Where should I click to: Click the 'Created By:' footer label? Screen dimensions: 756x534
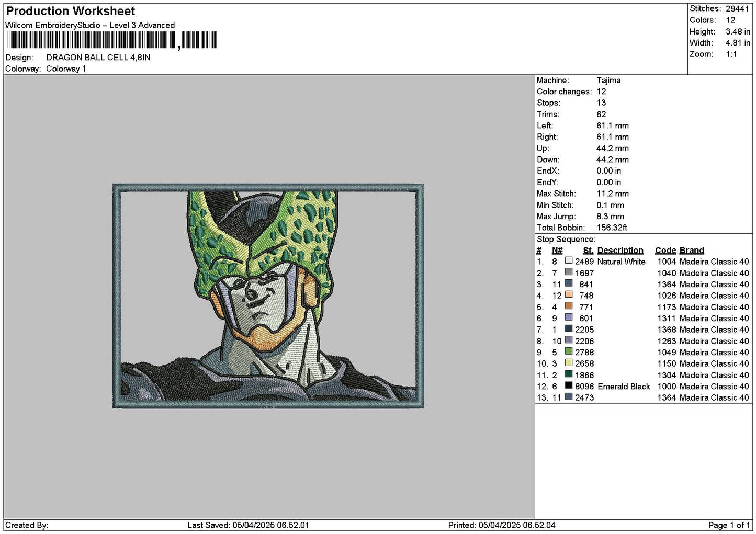click(x=27, y=525)
